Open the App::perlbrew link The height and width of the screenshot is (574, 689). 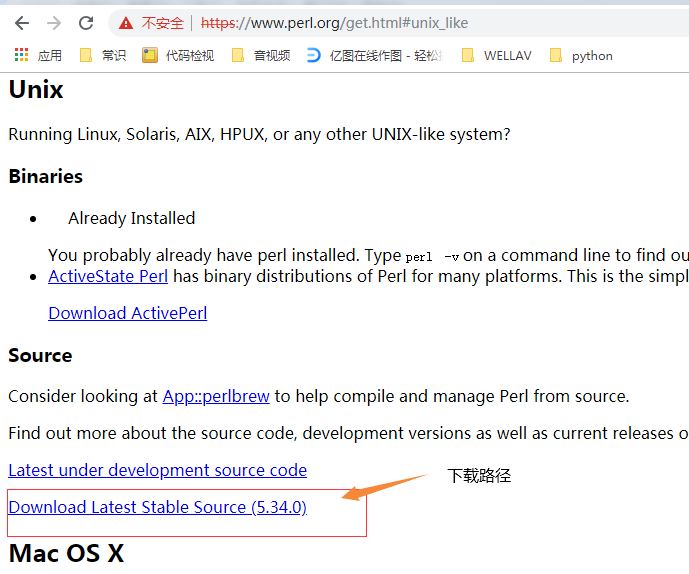pos(216,396)
